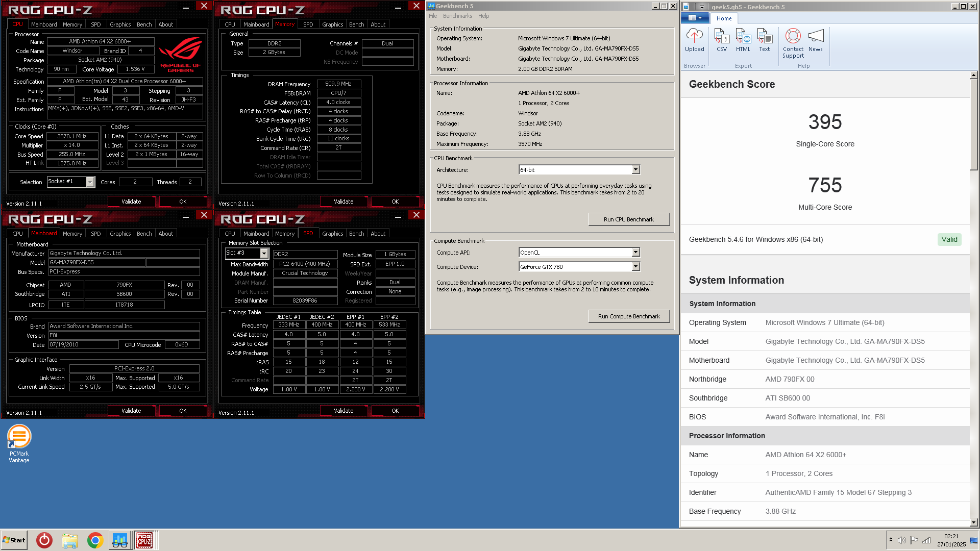
Task: Click the Upload icon in Geekbench results ribbon
Action: (x=694, y=40)
